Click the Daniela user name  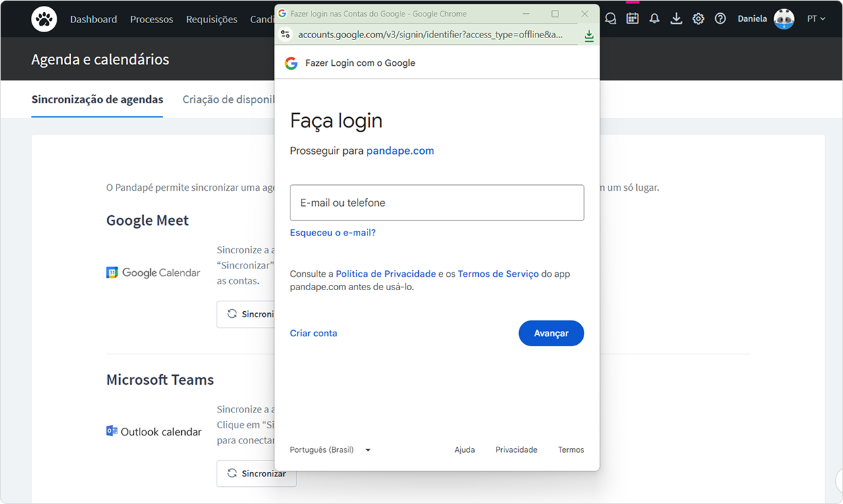[752, 19]
